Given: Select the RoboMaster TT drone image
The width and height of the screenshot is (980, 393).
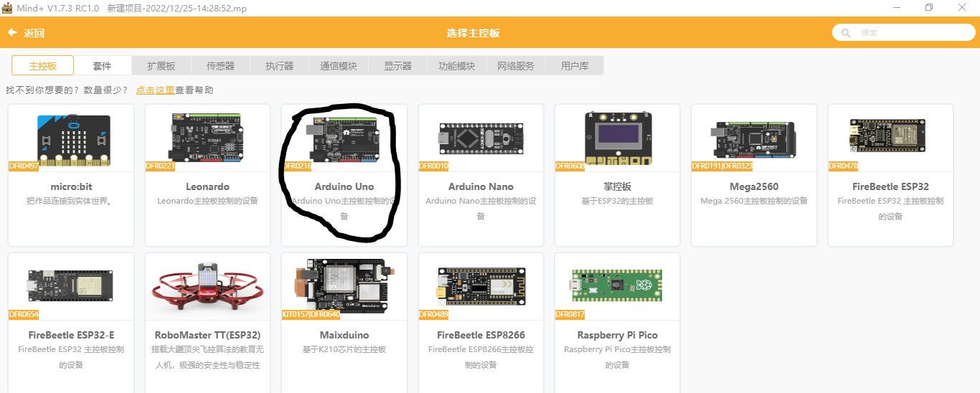Looking at the screenshot, I should point(207,288).
